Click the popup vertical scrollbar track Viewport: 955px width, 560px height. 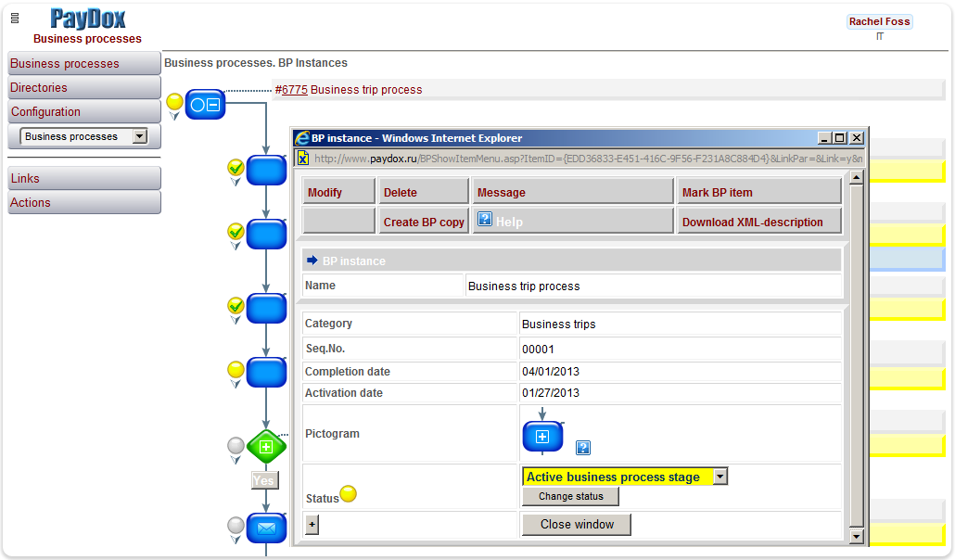[x=857, y=356]
